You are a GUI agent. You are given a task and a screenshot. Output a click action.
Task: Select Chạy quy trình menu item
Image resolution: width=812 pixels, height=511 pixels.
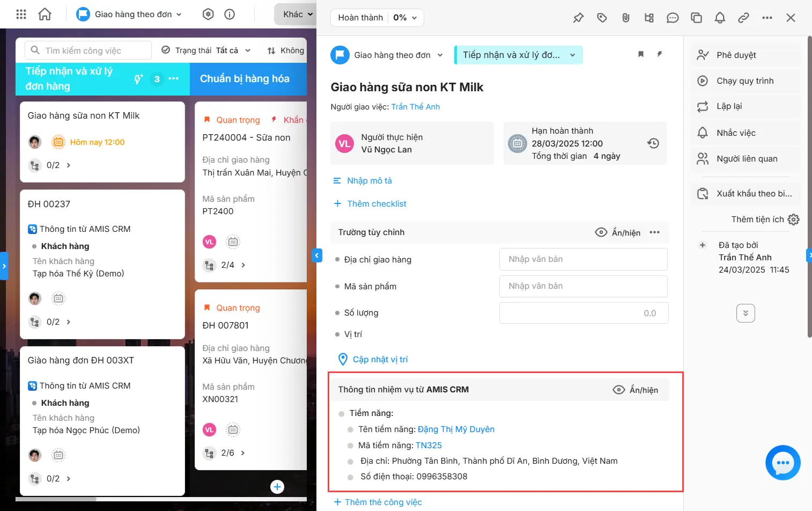tap(744, 81)
